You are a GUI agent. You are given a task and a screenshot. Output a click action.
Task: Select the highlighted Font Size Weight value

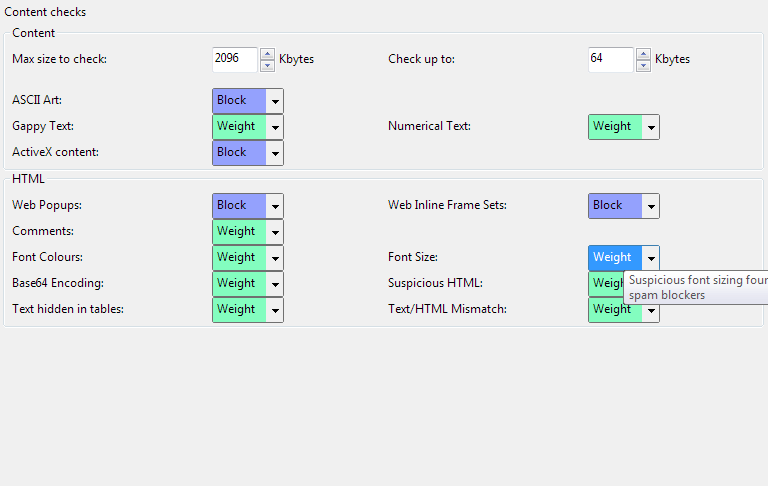coord(613,258)
